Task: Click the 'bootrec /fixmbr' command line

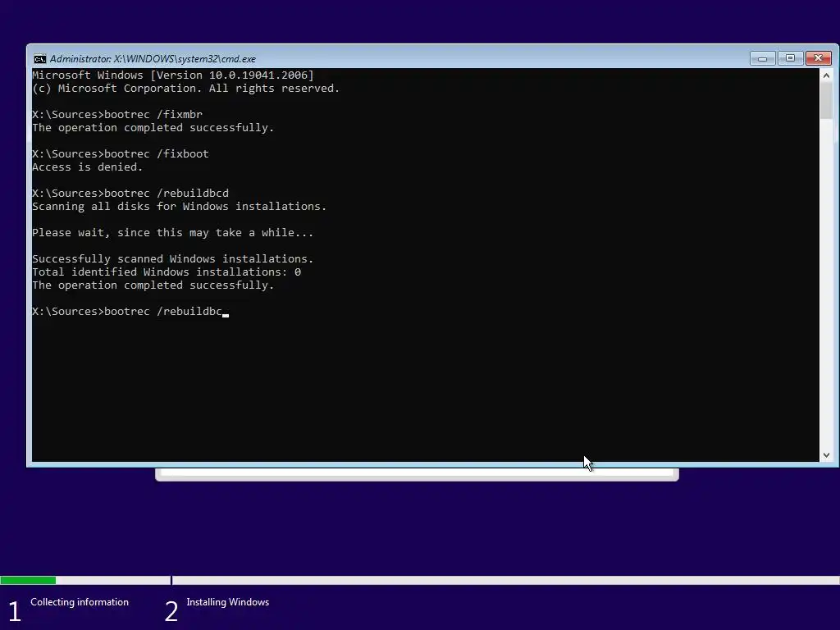Action: 117,115
